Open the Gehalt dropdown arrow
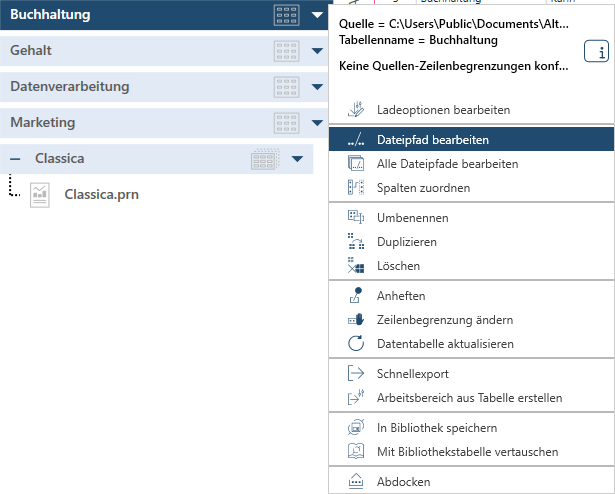The height and width of the screenshot is (494, 615). [x=317, y=51]
